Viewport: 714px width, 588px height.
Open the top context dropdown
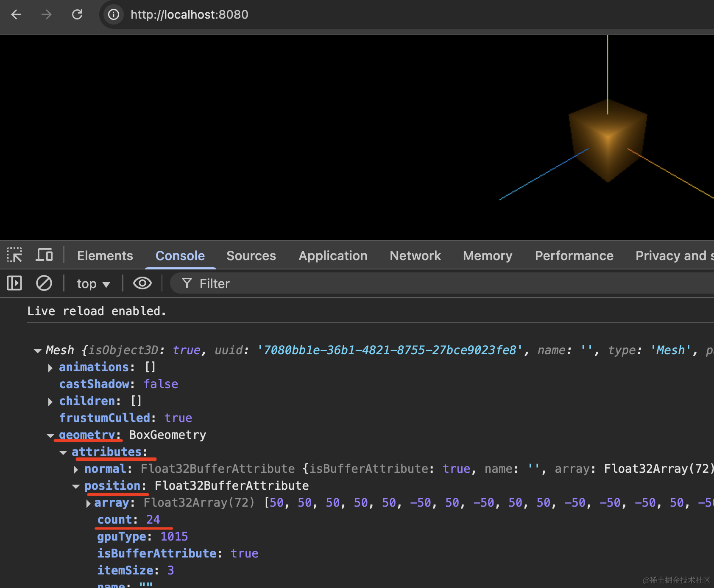(93, 283)
